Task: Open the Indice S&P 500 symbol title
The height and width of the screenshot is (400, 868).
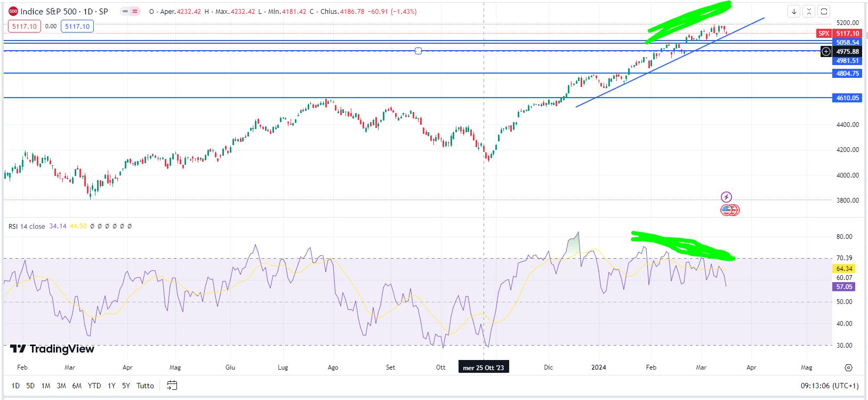Action: [64, 11]
